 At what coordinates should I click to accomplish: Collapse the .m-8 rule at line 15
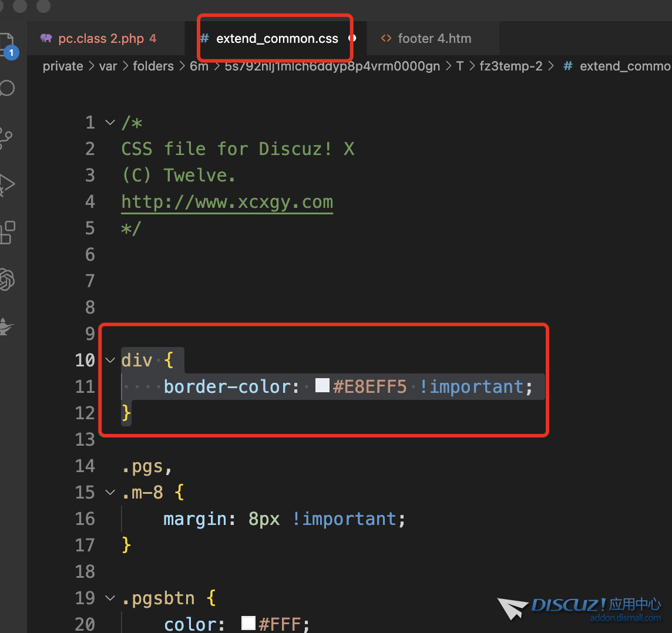(x=110, y=492)
